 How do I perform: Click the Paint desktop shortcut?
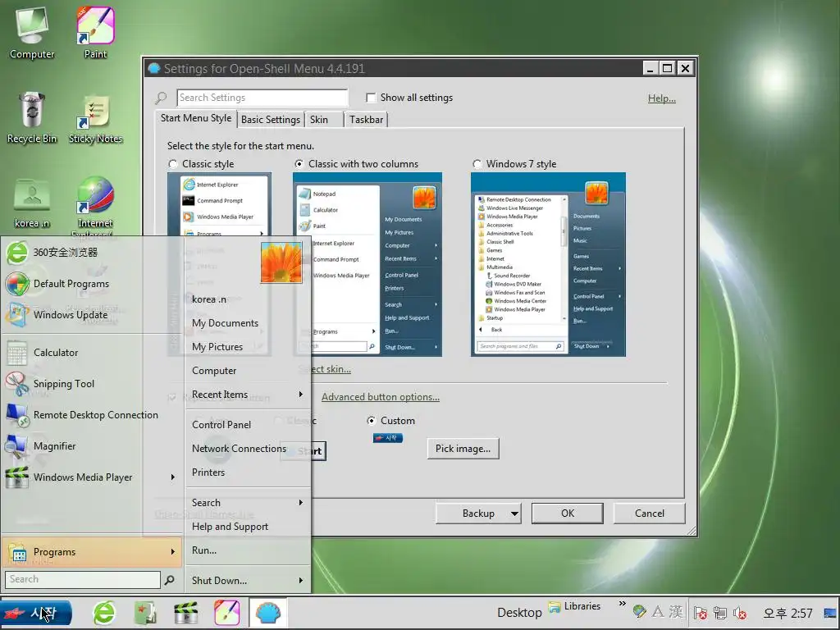pos(95,33)
